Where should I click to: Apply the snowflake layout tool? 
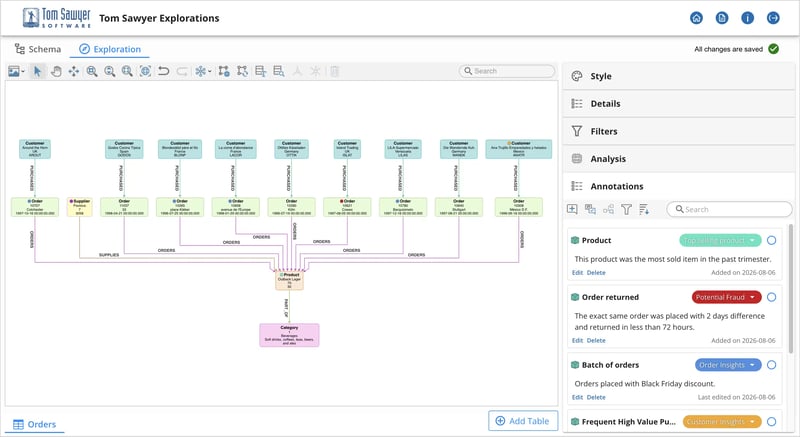click(200, 71)
